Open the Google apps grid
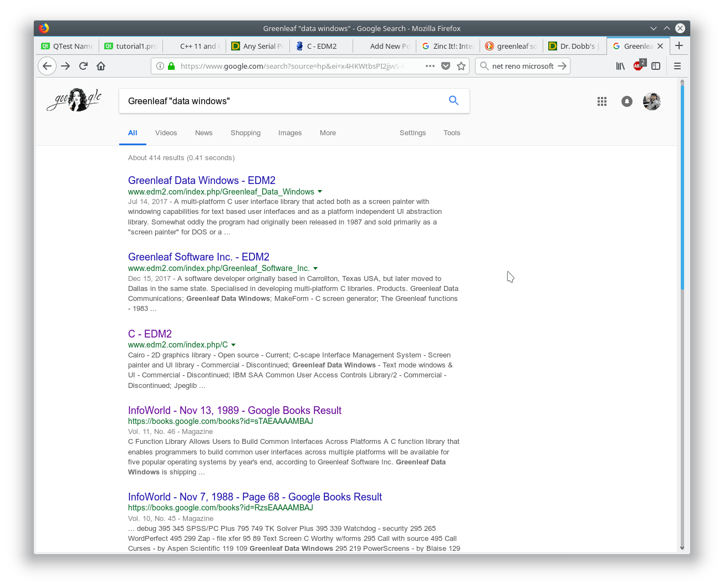 [x=602, y=101]
